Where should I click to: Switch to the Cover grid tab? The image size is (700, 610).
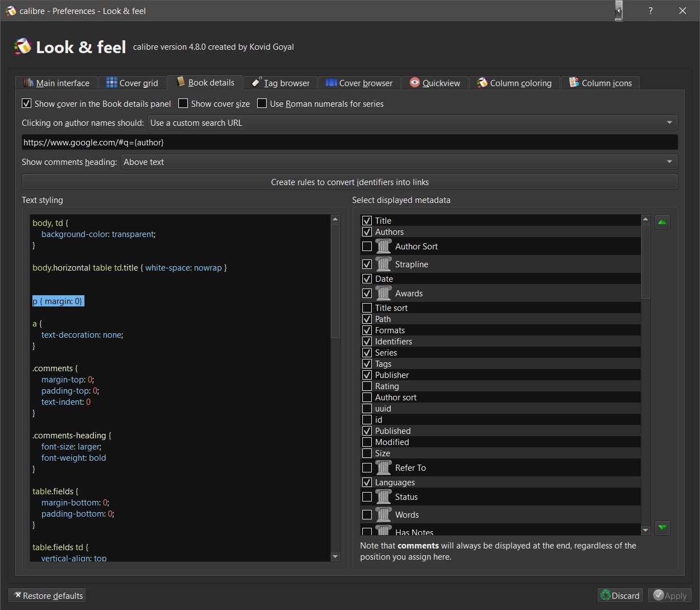133,83
